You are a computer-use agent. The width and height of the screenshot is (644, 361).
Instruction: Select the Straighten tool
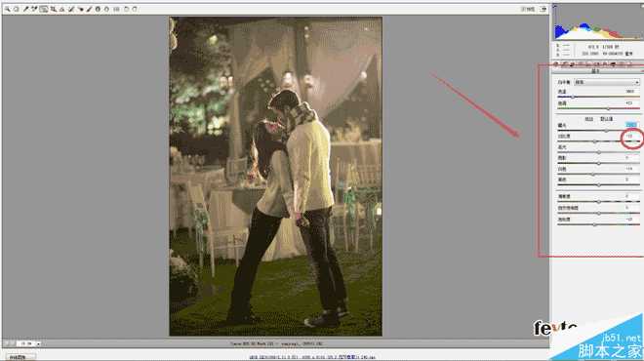[x=62, y=9]
